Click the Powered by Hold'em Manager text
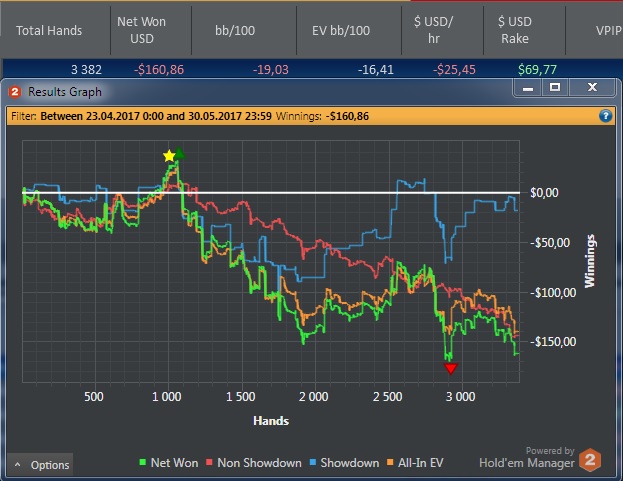 click(x=527, y=458)
